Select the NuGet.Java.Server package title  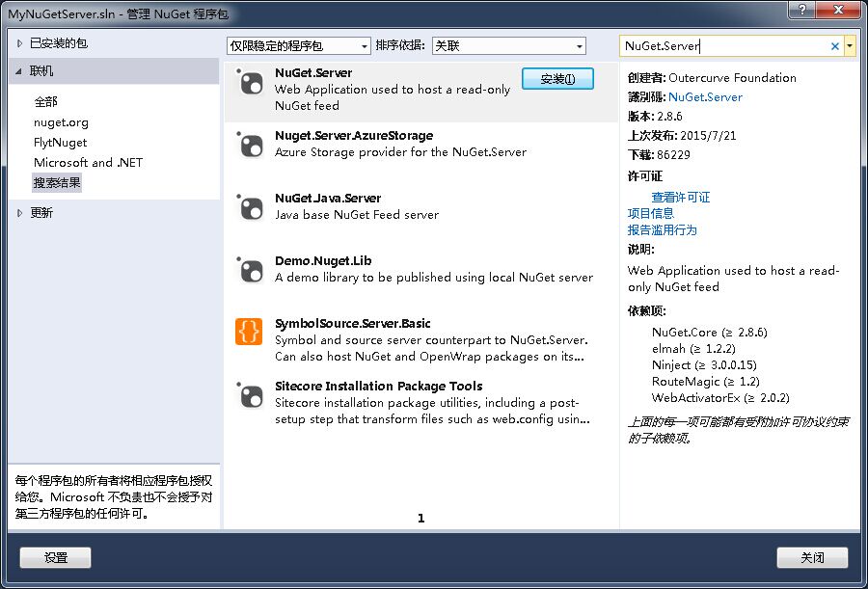(328, 199)
